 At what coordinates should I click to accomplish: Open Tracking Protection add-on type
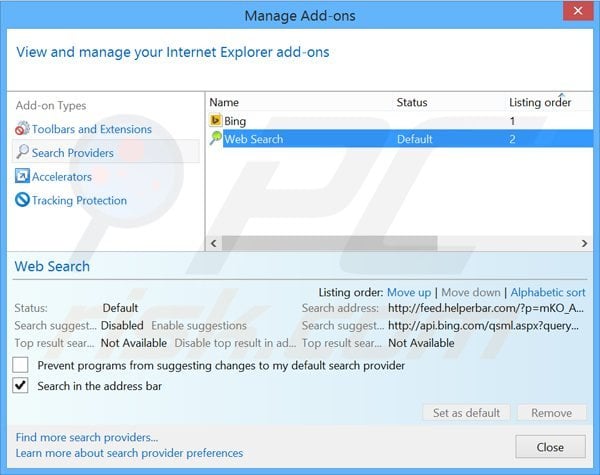[79, 200]
